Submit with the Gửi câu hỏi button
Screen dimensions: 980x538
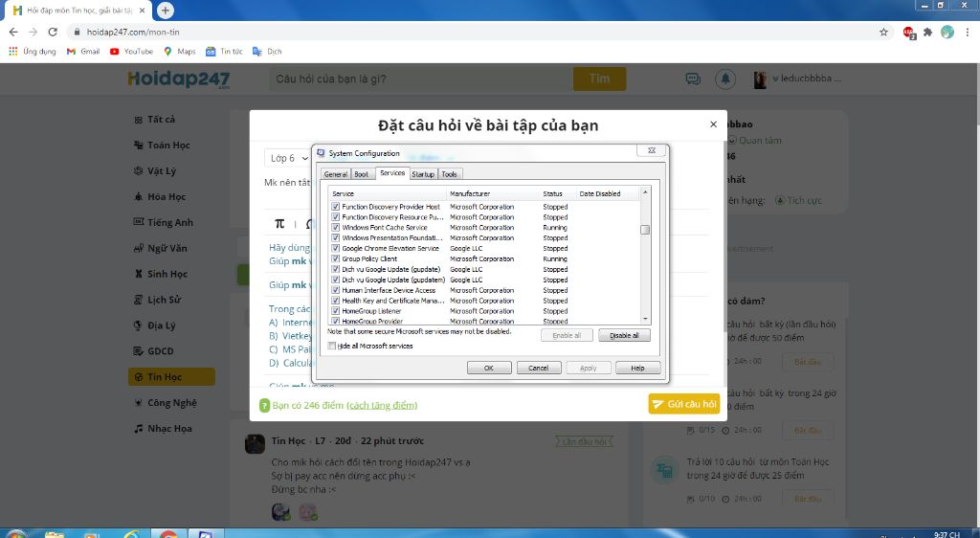683,404
